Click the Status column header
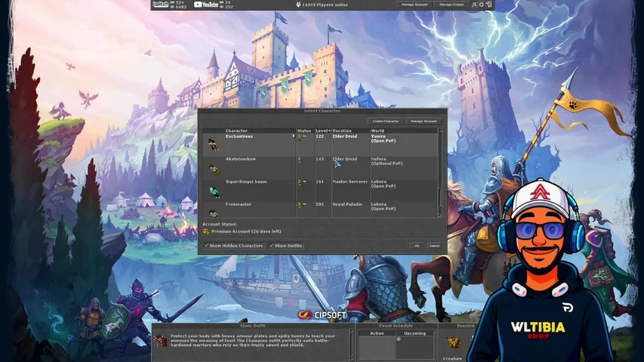 (x=305, y=130)
